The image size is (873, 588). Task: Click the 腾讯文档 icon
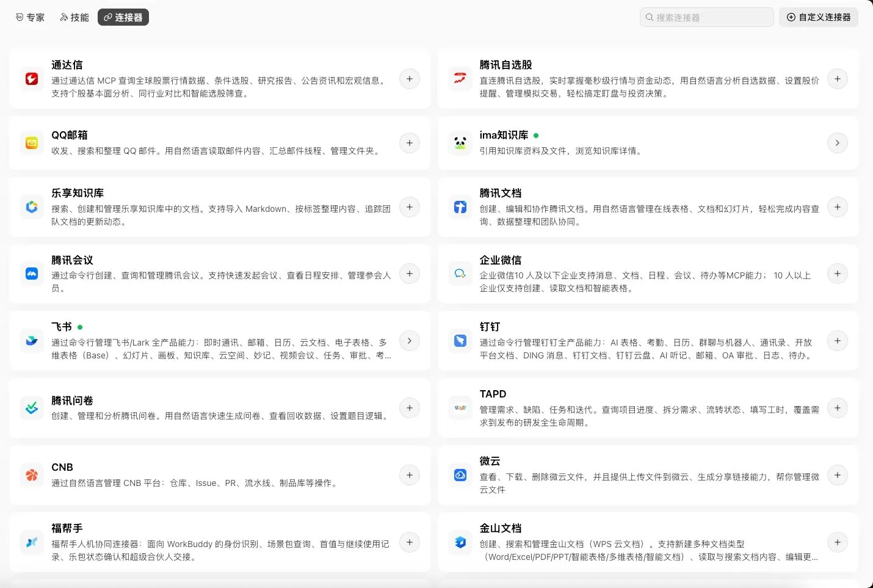tap(460, 207)
